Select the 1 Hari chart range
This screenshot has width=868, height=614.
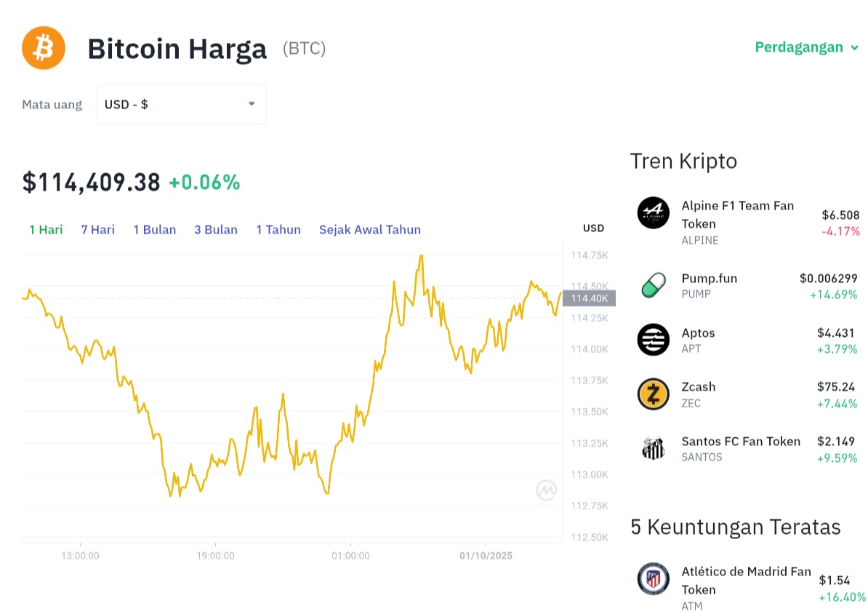click(x=46, y=229)
